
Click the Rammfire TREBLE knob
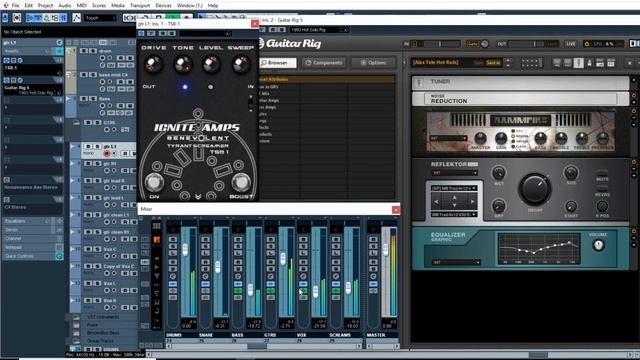pos(582,138)
